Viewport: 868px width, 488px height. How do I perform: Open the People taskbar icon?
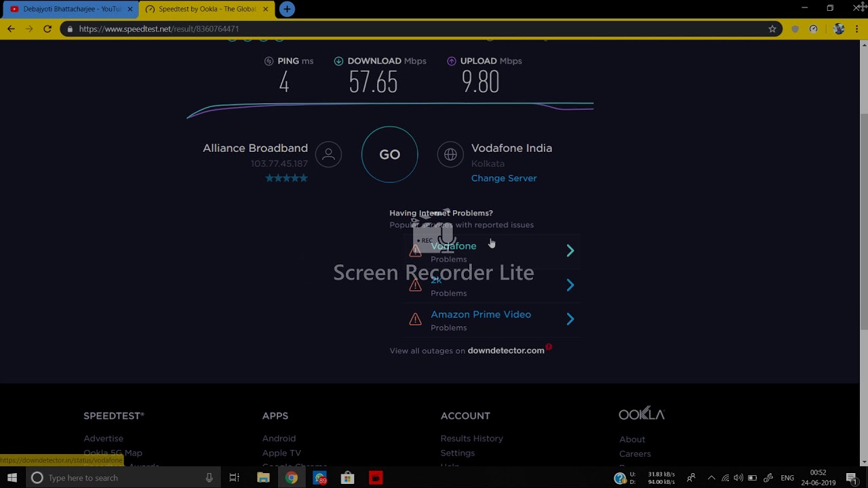[691, 478]
